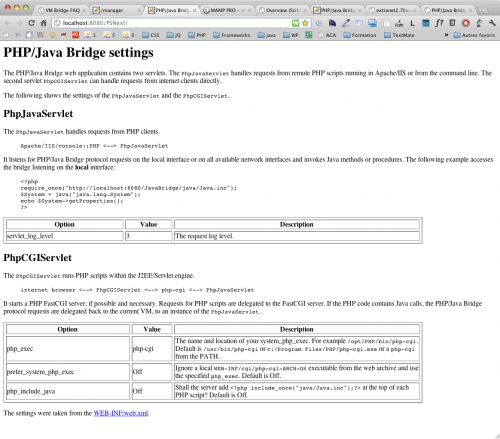This screenshot has height=439, width=500.
Task: Close the '/manager' tab
Action: [x=139, y=10]
